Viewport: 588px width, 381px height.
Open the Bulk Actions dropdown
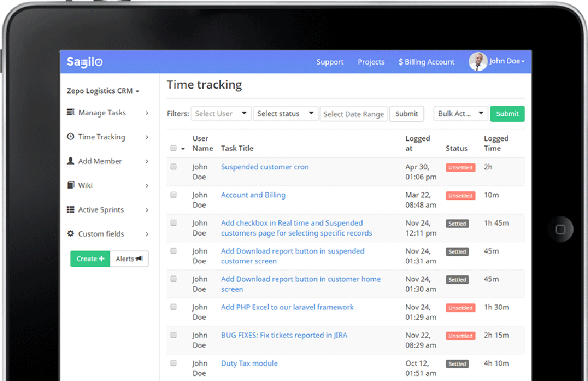click(x=460, y=113)
